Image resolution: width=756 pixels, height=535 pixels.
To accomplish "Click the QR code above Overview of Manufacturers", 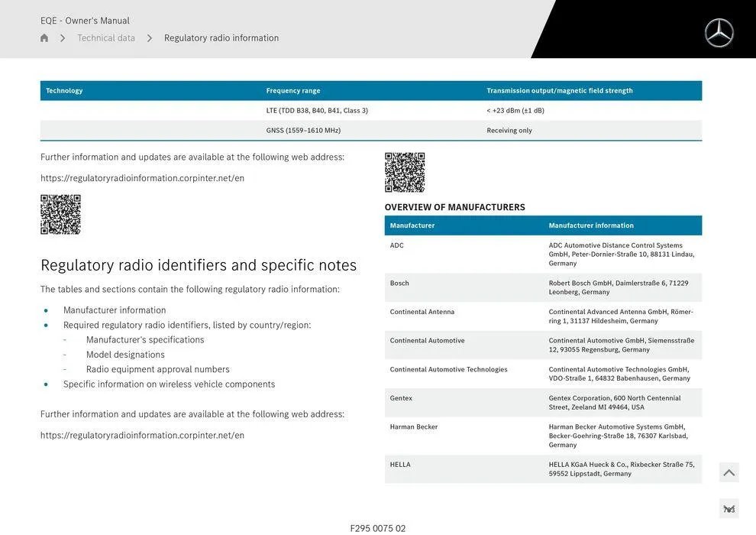I will [405, 171].
